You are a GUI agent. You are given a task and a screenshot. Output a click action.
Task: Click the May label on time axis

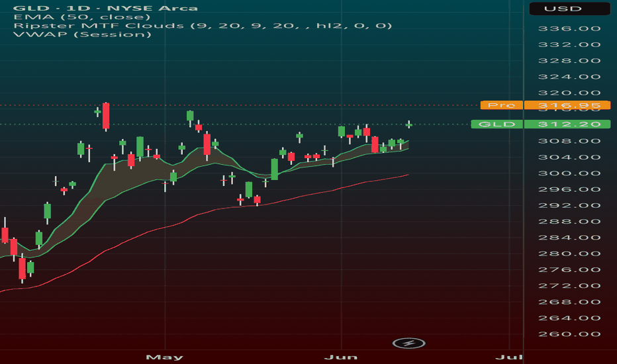164,357
